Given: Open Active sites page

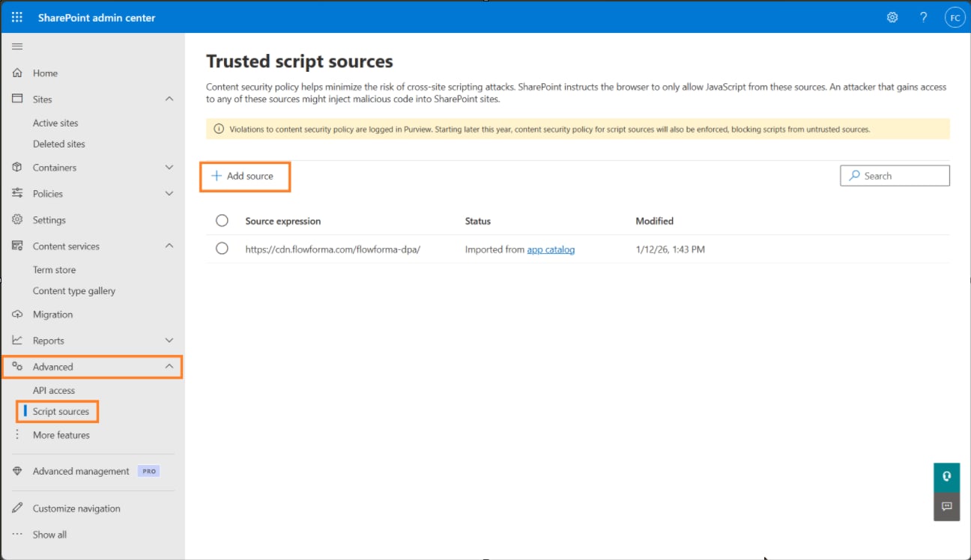Looking at the screenshot, I should 55,123.
